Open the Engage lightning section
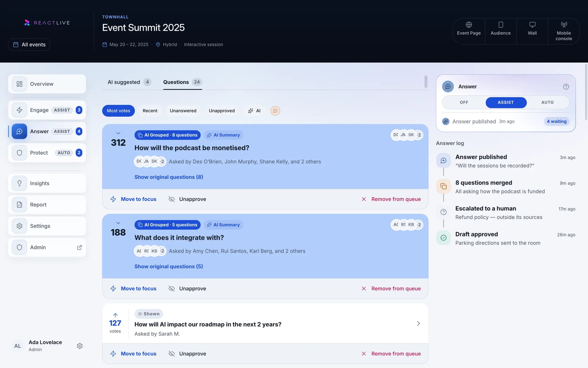This screenshot has width=588, height=368. [47, 110]
